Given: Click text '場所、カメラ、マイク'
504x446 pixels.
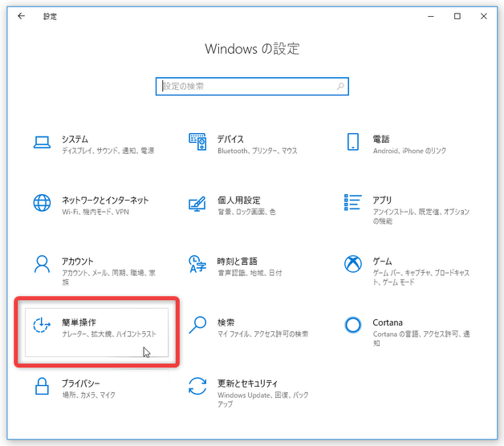Looking at the screenshot, I should [88, 395].
